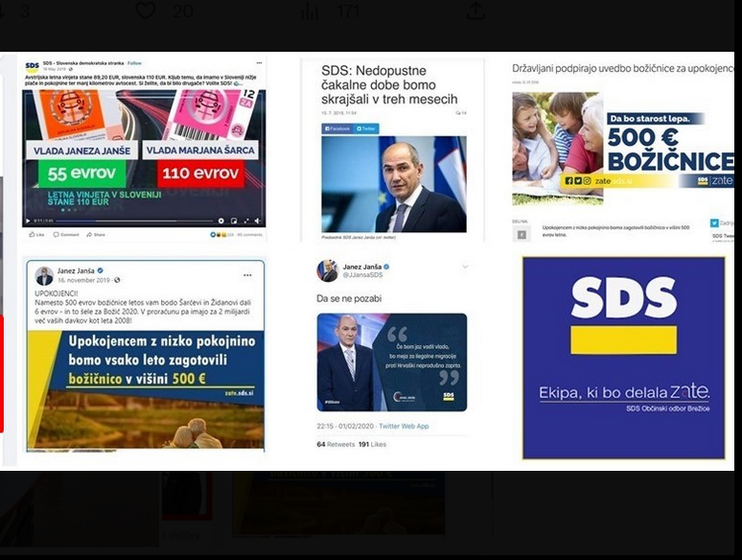Click verified badge in Janša tweet
Viewport: 742px width, 560px height.
(386, 267)
